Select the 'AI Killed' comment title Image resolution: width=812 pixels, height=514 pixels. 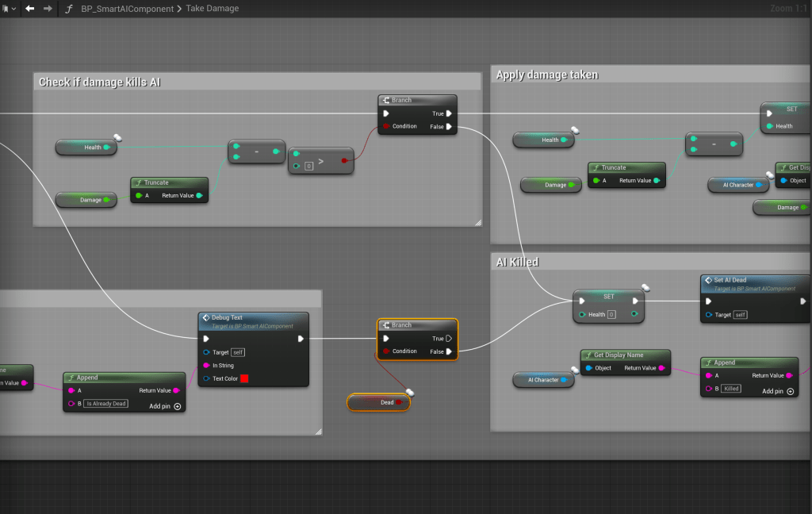coord(517,263)
